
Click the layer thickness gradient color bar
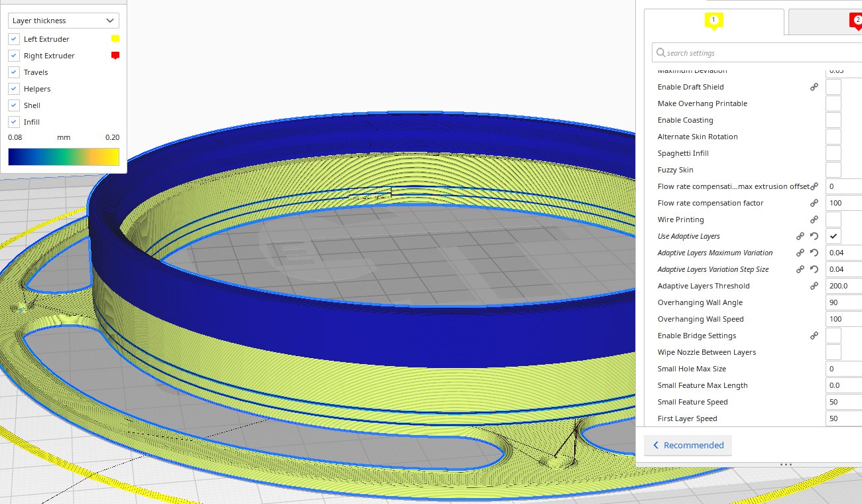coord(64,157)
